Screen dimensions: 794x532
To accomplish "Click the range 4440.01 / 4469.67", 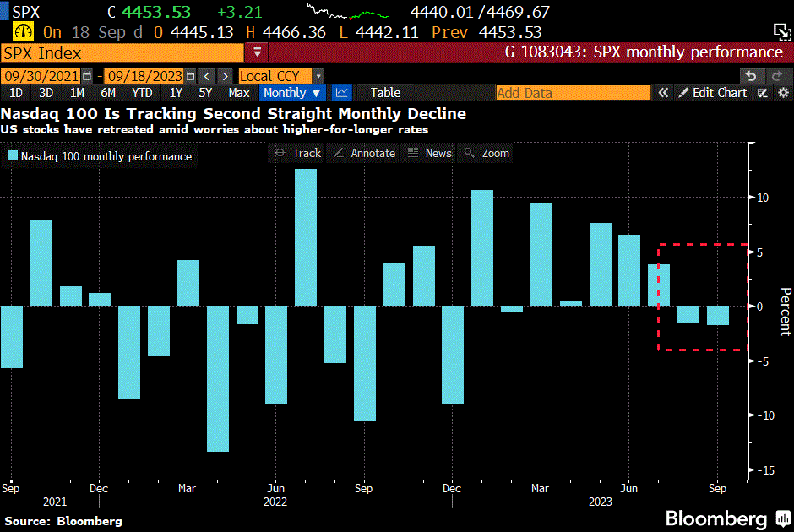I will [x=480, y=12].
